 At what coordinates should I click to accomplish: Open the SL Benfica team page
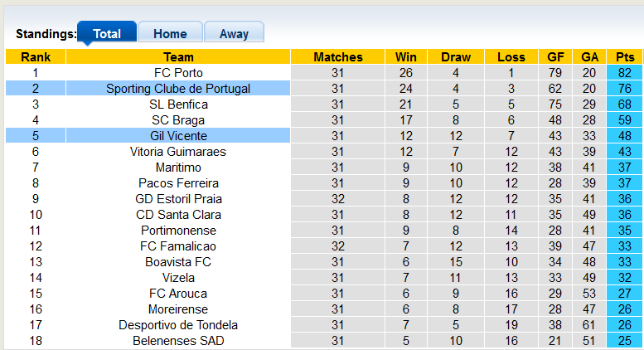[178, 105]
